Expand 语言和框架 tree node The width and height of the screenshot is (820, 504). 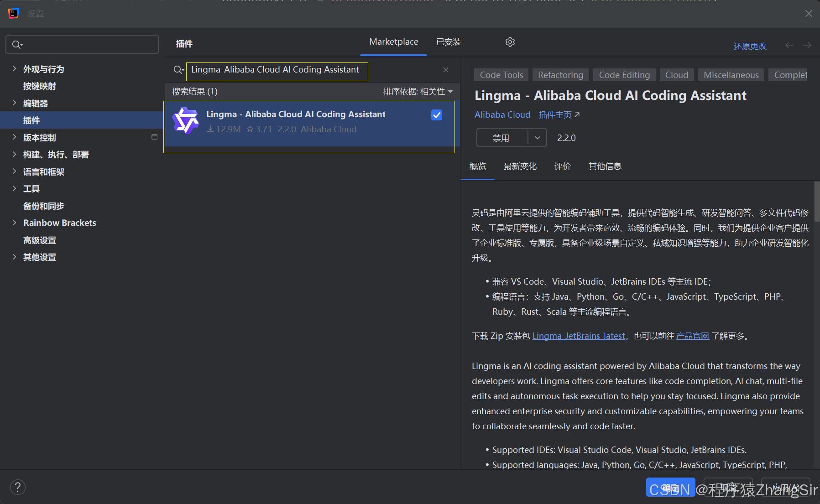coord(14,171)
